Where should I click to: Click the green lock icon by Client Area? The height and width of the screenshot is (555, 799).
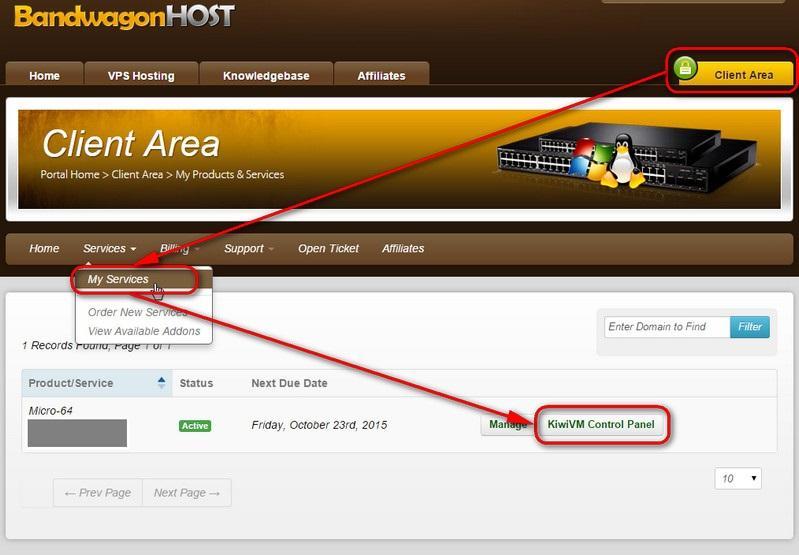(685, 68)
